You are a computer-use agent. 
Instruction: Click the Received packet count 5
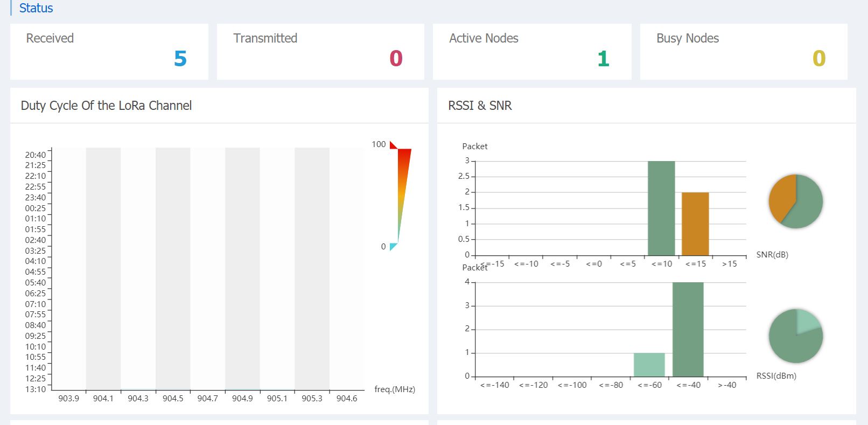click(180, 58)
